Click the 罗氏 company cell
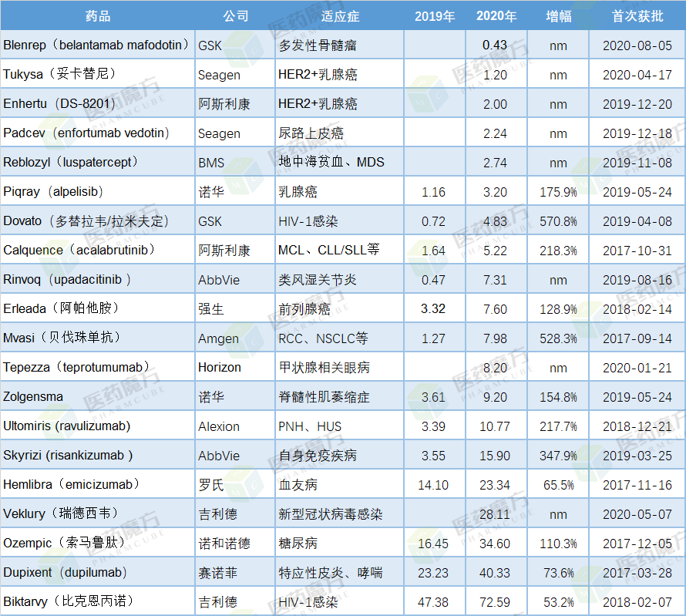This screenshot has height=616, width=686. [x=235, y=484]
